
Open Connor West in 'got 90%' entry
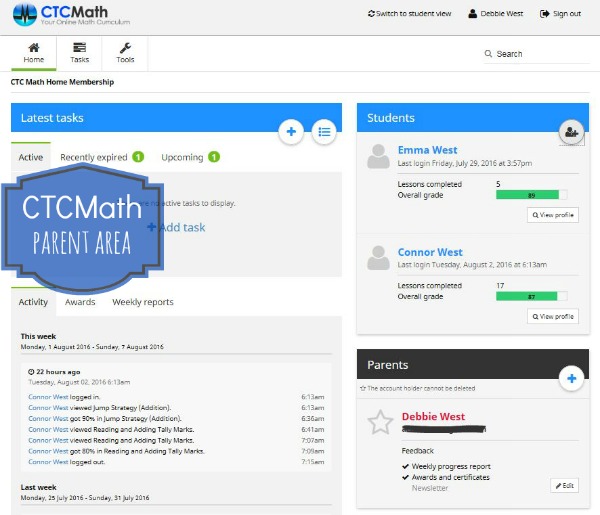tap(48, 419)
